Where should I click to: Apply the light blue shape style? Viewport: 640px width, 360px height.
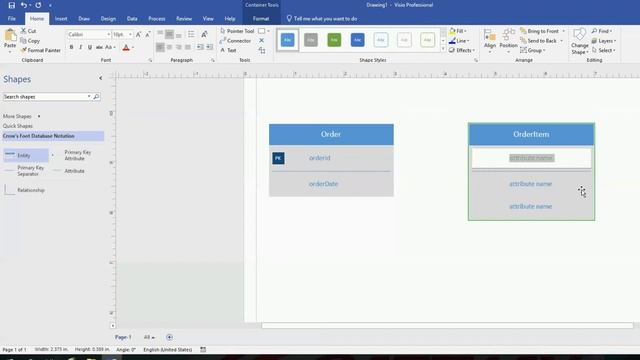(288, 40)
